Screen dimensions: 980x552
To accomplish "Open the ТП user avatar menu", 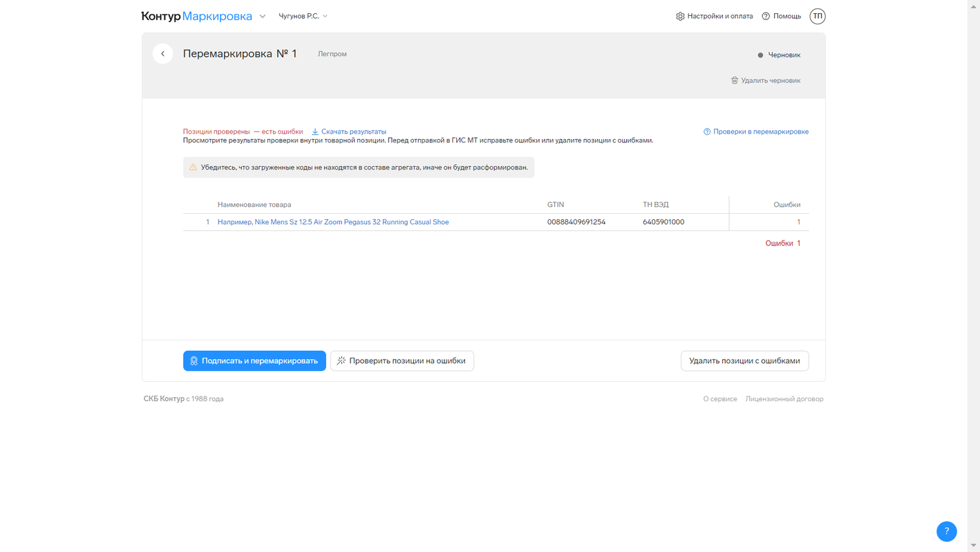I will 818,16.
